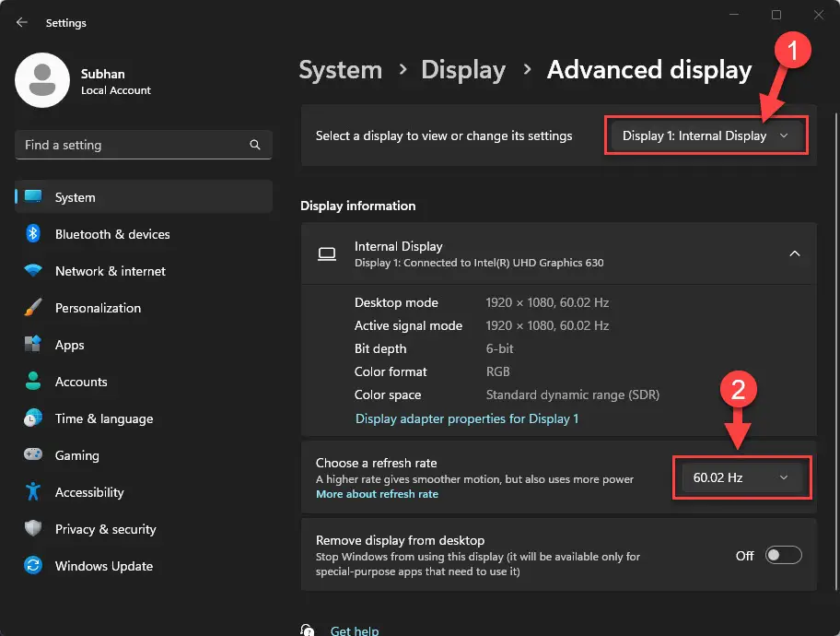Click the Personalization paintbrush icon
Image resolution: width=840 pixels, height=636 pixels.
pos(33,307)
